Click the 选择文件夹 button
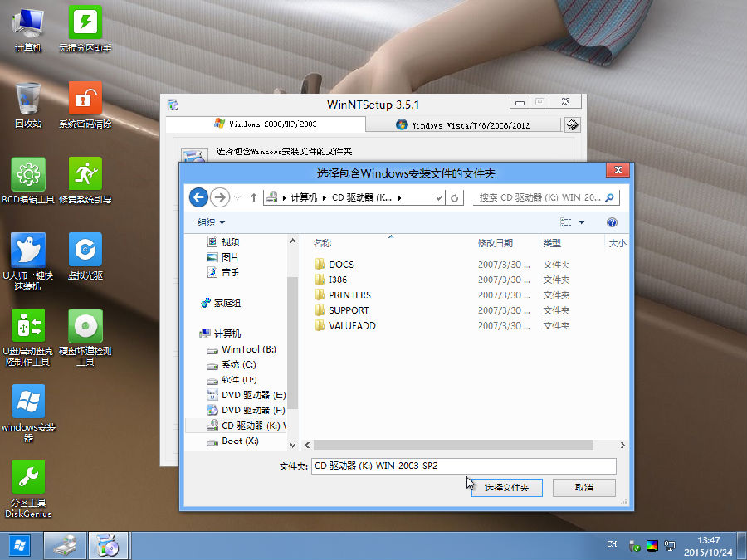This screenshot has height=560, width=747. pos(507,488)
